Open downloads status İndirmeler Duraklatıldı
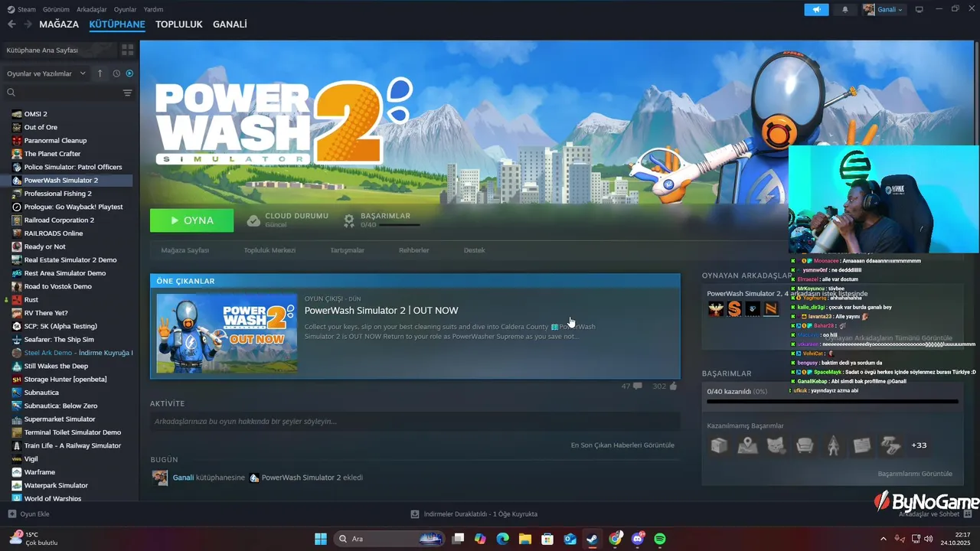This screenshot has height=551, width=980. tap(474, 514)
